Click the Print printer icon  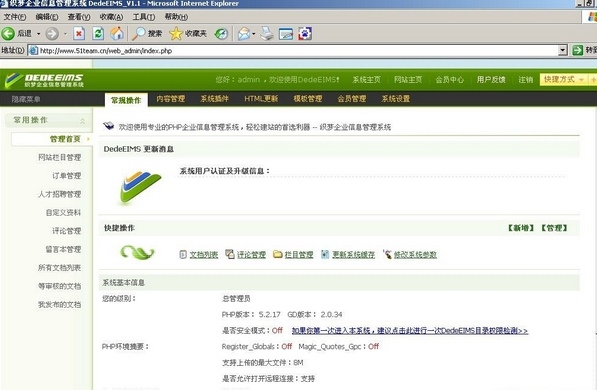click(x=267, y=34)
